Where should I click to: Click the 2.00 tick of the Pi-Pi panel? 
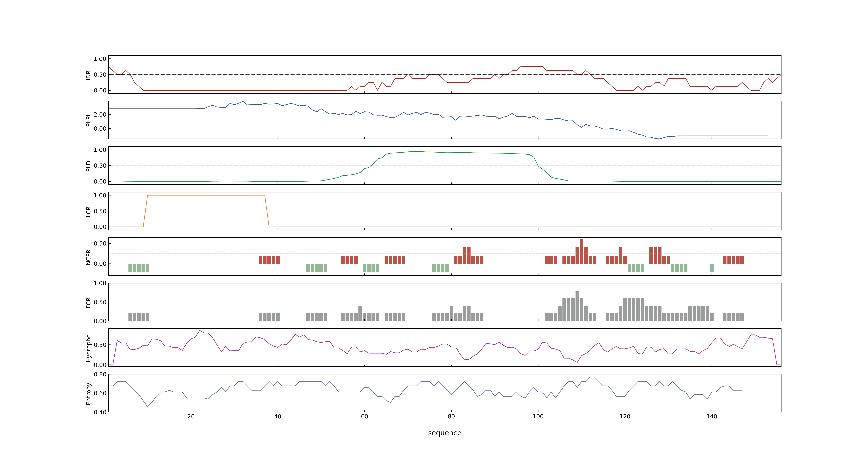tap(100, 115)
